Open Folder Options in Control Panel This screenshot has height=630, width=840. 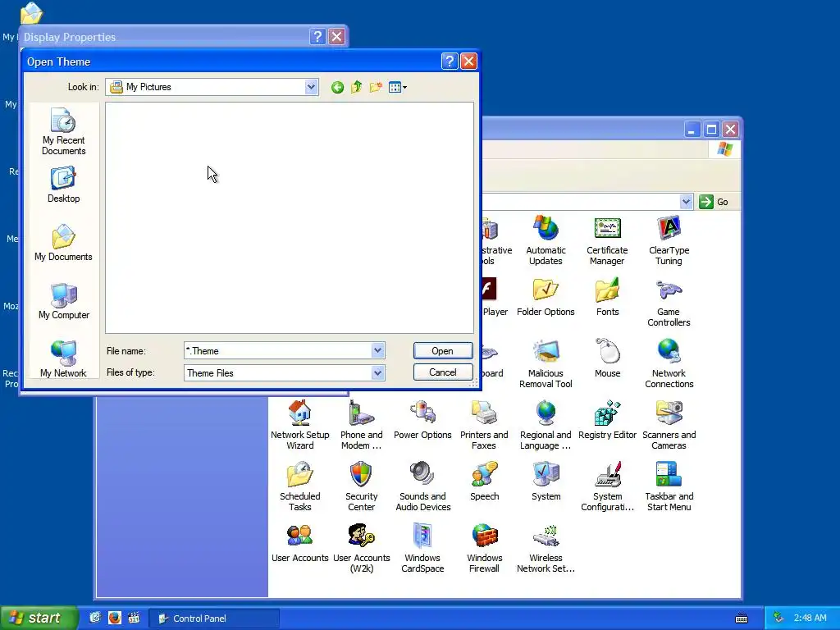pos(546,298)
